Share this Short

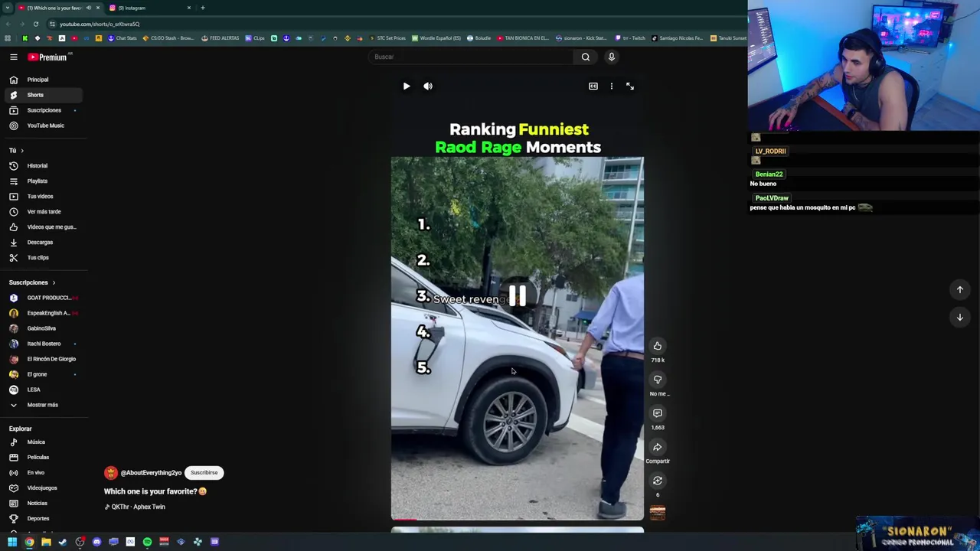point(657,447)
